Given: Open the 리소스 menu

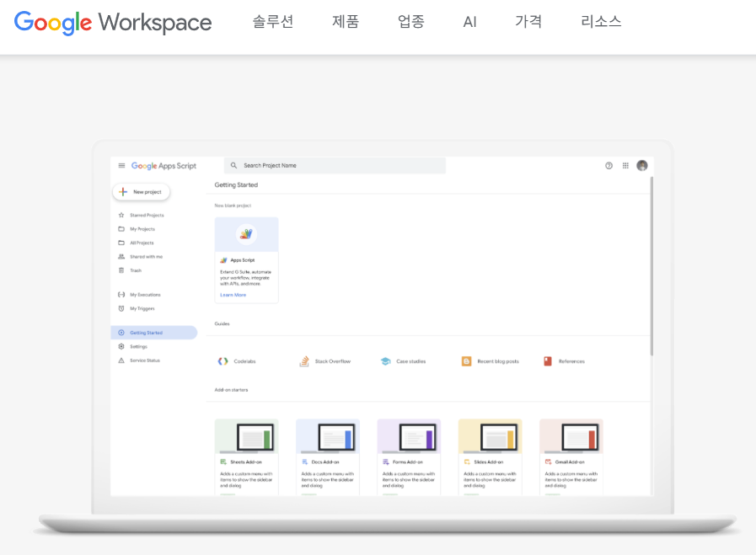Looking at the screenshot, I should point(601,21).
